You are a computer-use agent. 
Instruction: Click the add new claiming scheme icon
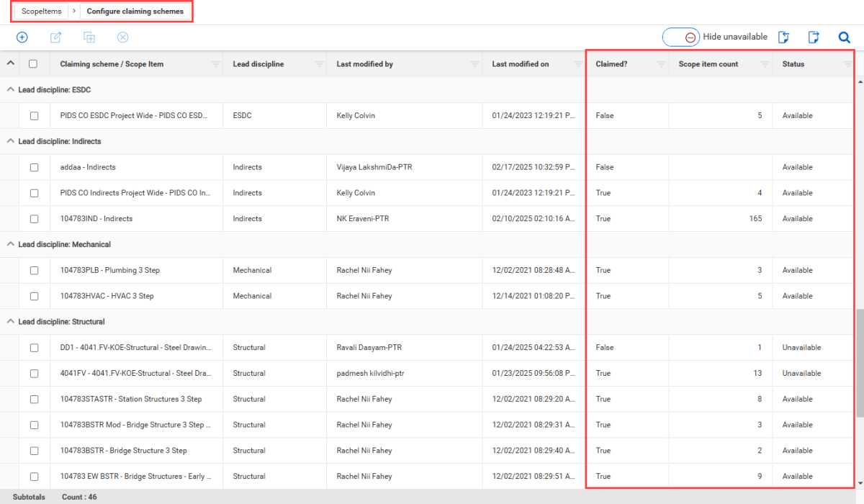coord(22,37)
